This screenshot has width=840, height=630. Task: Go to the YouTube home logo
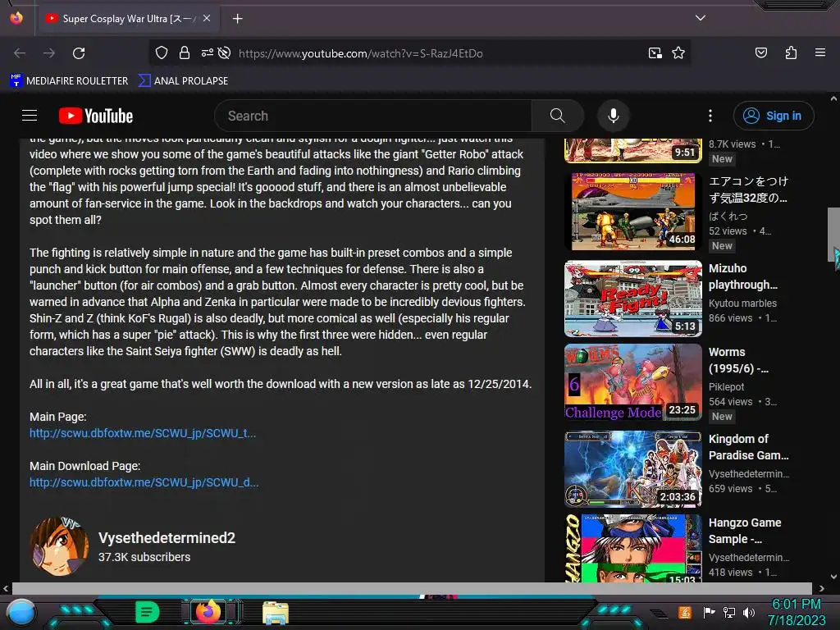click(96, 116)
